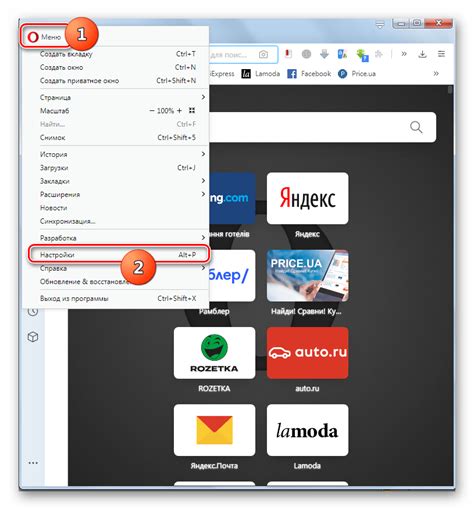The image size is (474, 510).
Task: Open the Яндекс speed dial tile
Action: pos(307,198)
